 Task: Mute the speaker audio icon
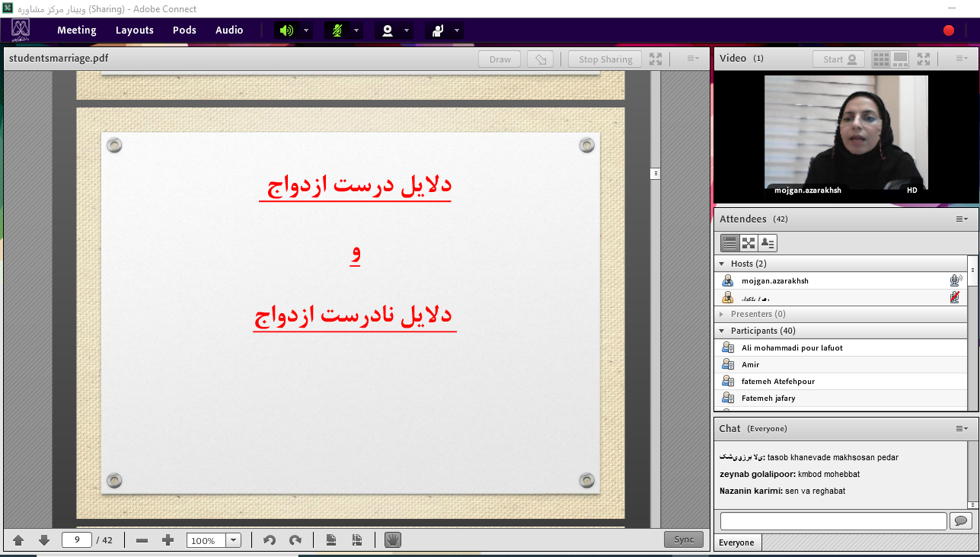point(286,30)
